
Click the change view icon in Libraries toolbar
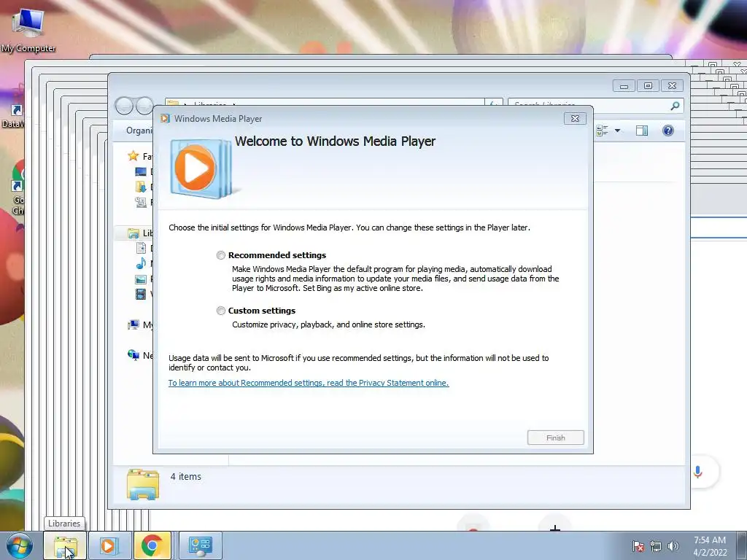coord(602,131)
